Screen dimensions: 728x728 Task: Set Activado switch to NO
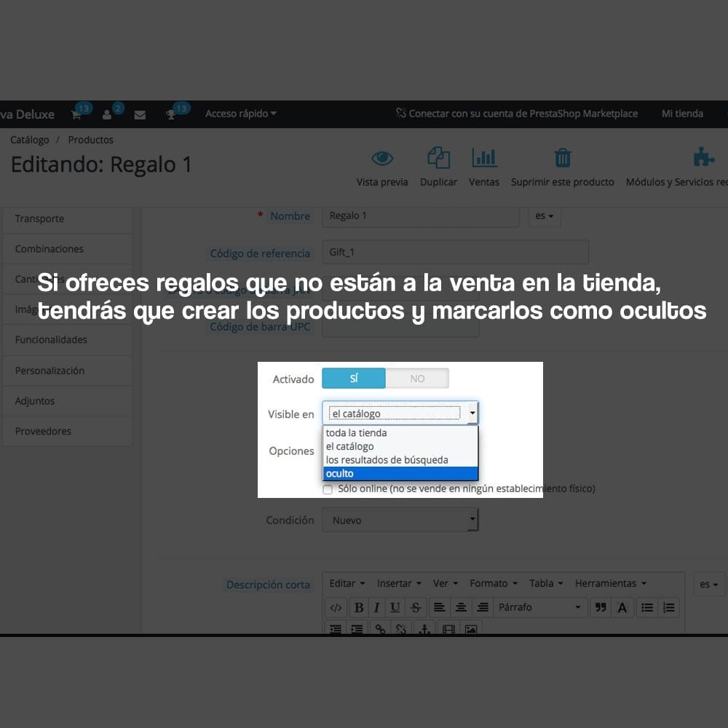pos(417,379)
